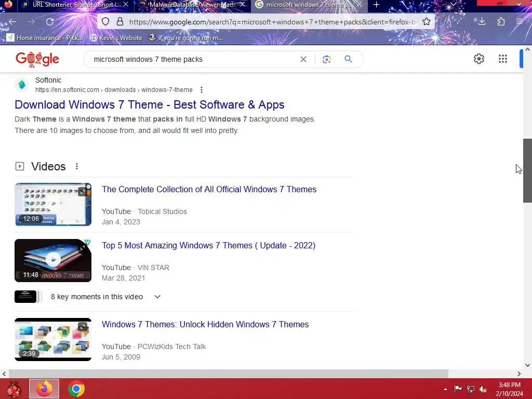Click the Softonic site favicon
The width and height of the screenshot is (532, 399).
[22, 85]
